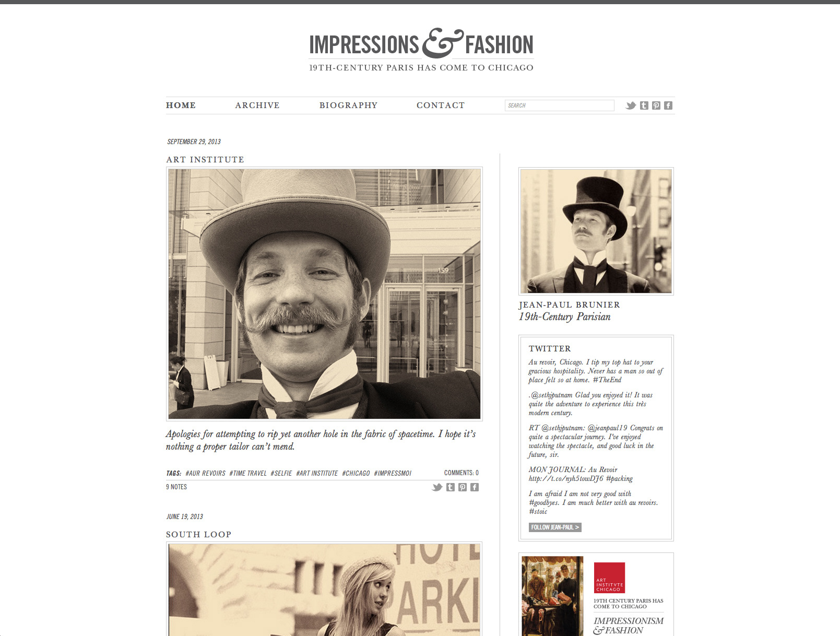Pin Art Institute post on Pinterest

[x=463, y=487]
